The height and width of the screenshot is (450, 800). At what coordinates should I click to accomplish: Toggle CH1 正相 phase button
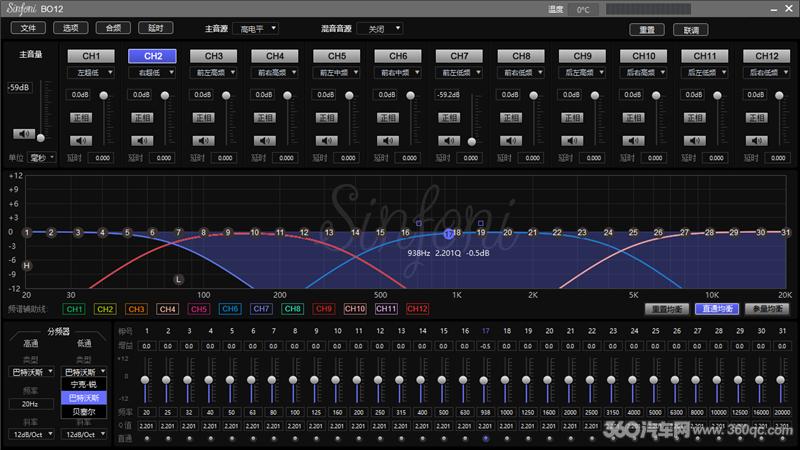[81, 118]
